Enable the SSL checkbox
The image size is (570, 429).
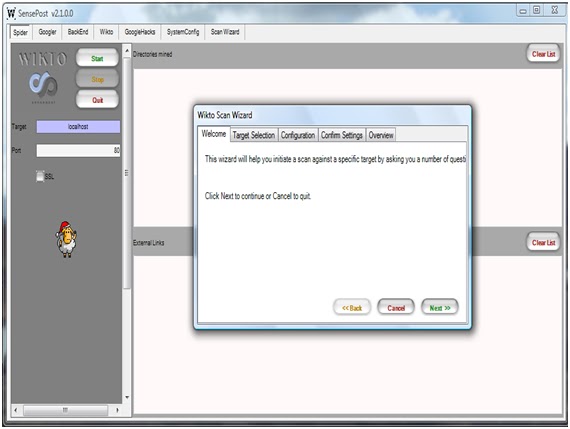[x=40, y=176]
